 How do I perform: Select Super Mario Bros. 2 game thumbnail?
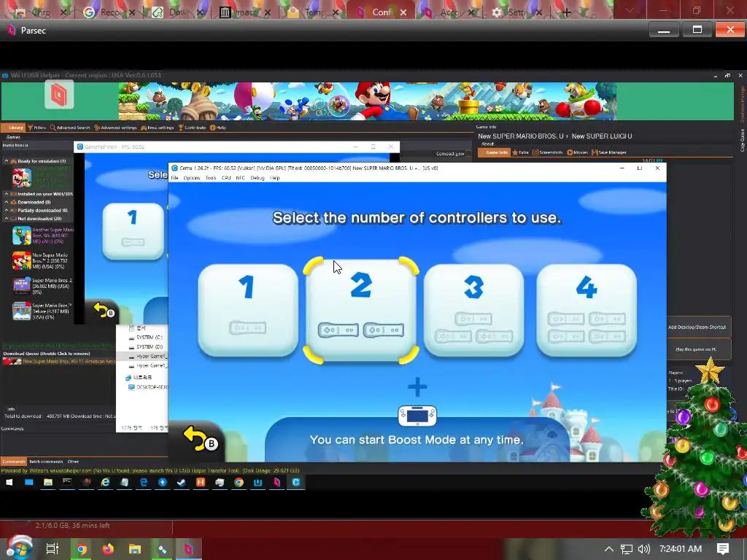[x=21, y=286]
